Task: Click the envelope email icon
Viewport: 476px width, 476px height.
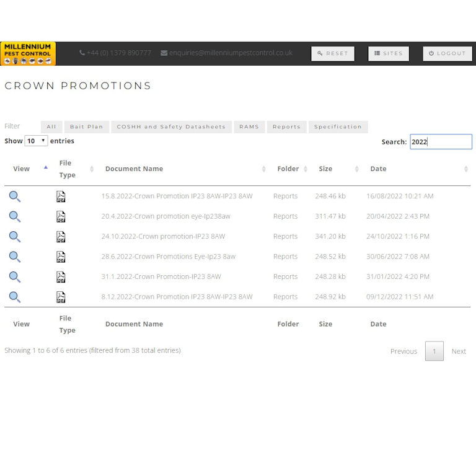Action: pyautogui.click(x=164, y=53)
